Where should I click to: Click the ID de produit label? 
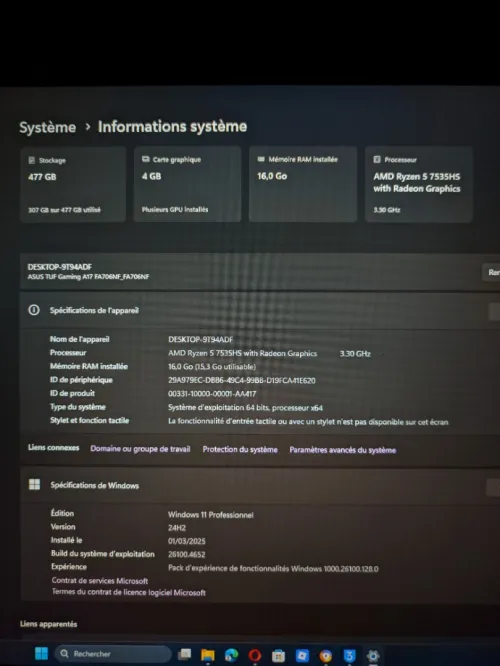[72, 393]
